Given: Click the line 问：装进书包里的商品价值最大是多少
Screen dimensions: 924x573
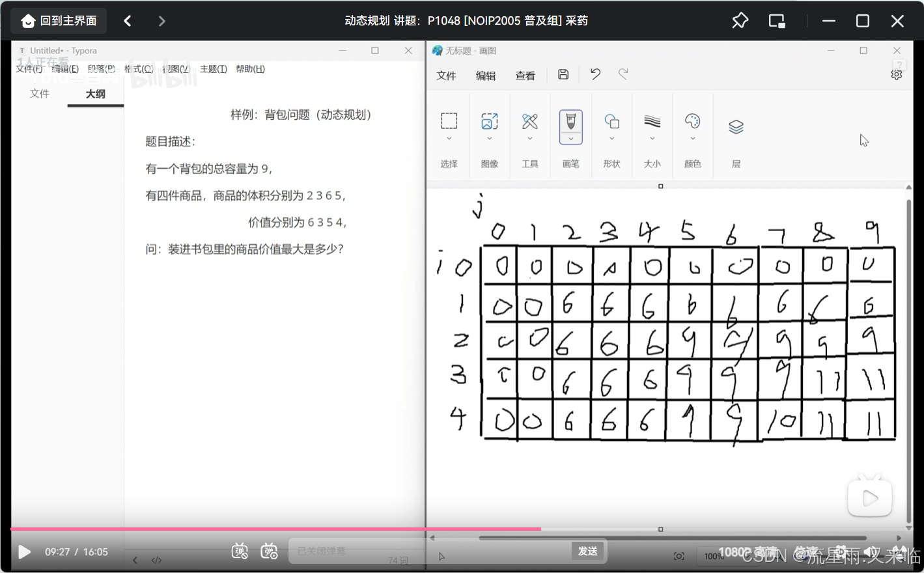Looking at the screenshot, I should pyautogui.click(x=244, y=249).
